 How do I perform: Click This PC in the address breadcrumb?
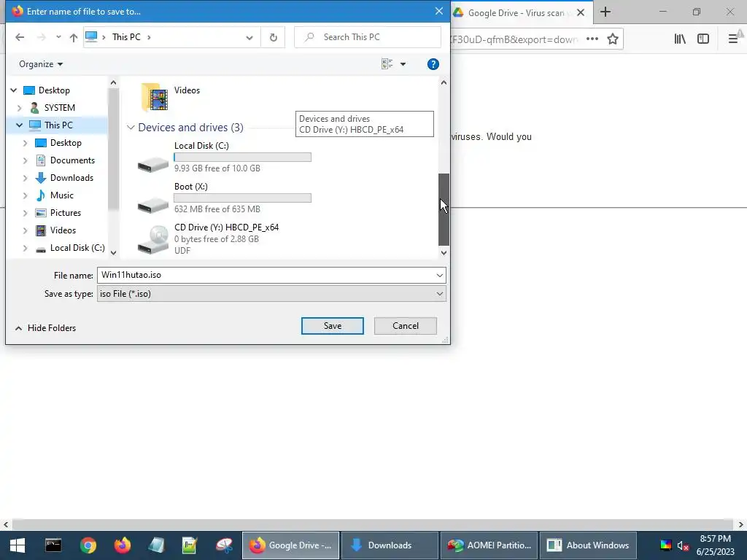click(126, 37)
